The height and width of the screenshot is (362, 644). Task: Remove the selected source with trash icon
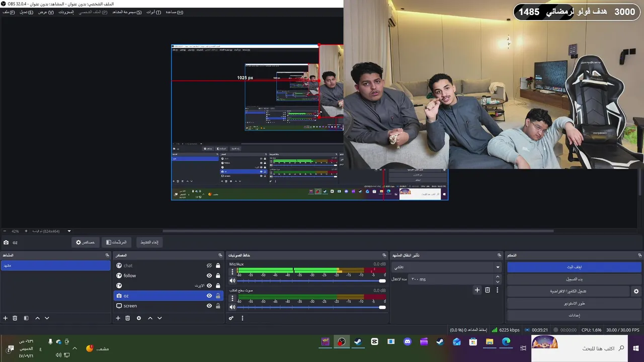pyautogui.click(x=128, y=318)
